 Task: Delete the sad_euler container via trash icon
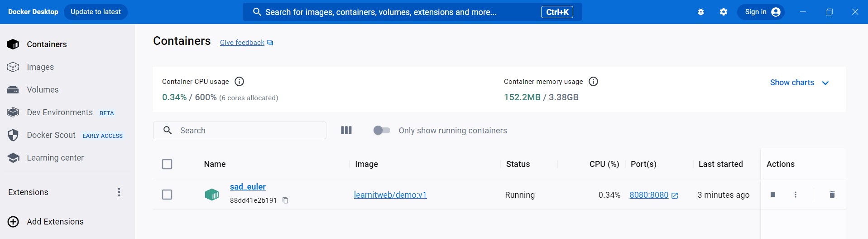tap(832, 195)
